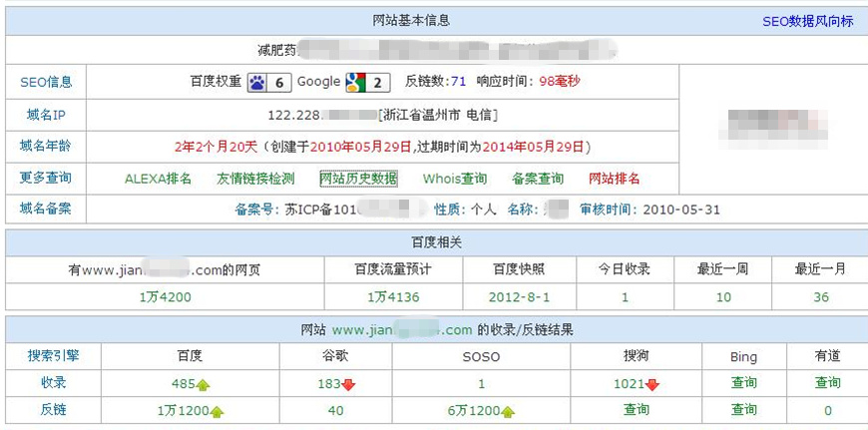Screen dimensions: 868x430
Task: Click the Whois查询 link
Action: tap(455, 179)
